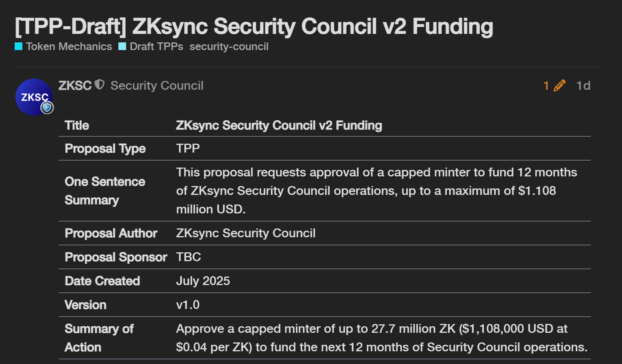Click the Date Created July 2025 cell
Screen dimensions: 622x364
pyautogui.click(x=203, y=281)
